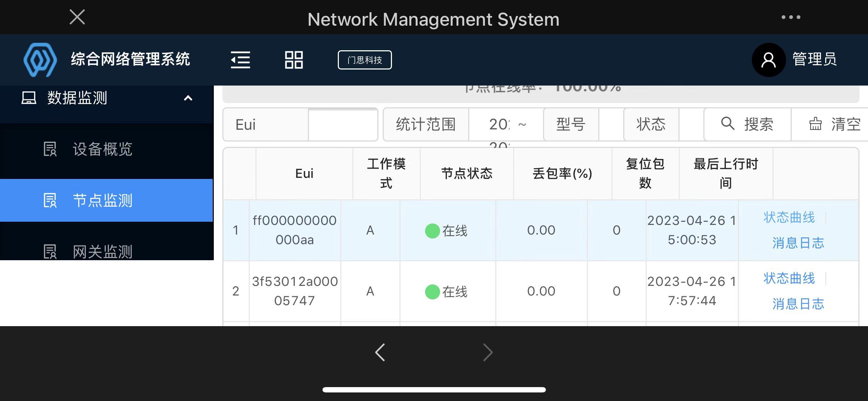Click the app logo icon
Screen dimensions: 868x401
click(40, 60)
